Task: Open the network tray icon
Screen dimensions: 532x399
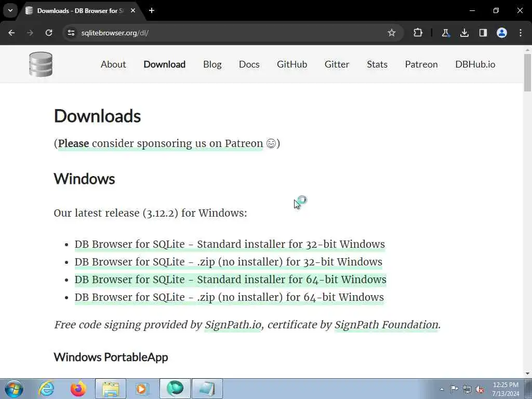Action: (x=467, y=389)
